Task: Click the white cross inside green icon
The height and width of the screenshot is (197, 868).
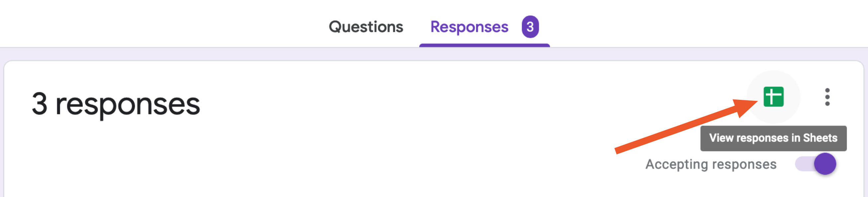Action: (x=773, y=97)
